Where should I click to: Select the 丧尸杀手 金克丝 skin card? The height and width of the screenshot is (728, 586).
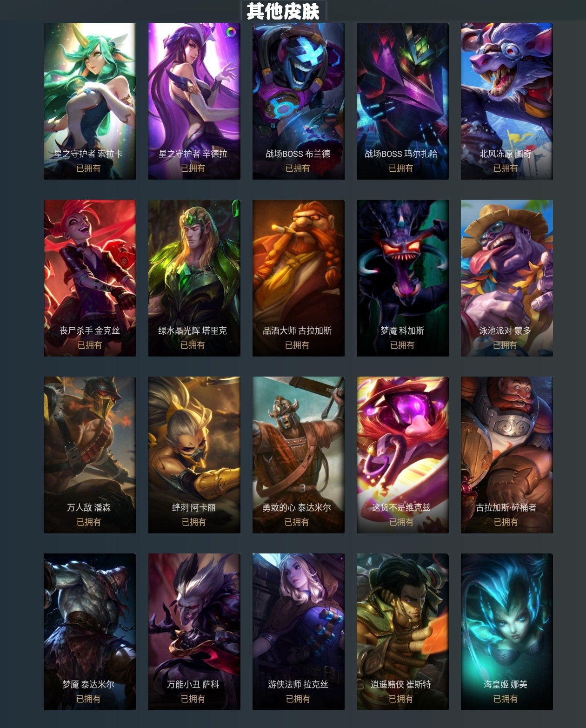(x=90, y=278)
